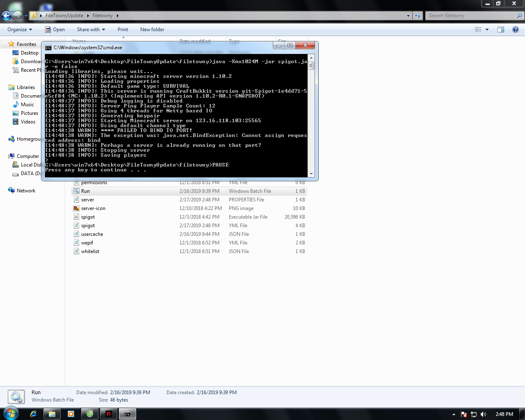This screenshot has height=420, width=525.
Task: Launch Internet Explorer from the taskbar
Action: click(x=34, y=414)
